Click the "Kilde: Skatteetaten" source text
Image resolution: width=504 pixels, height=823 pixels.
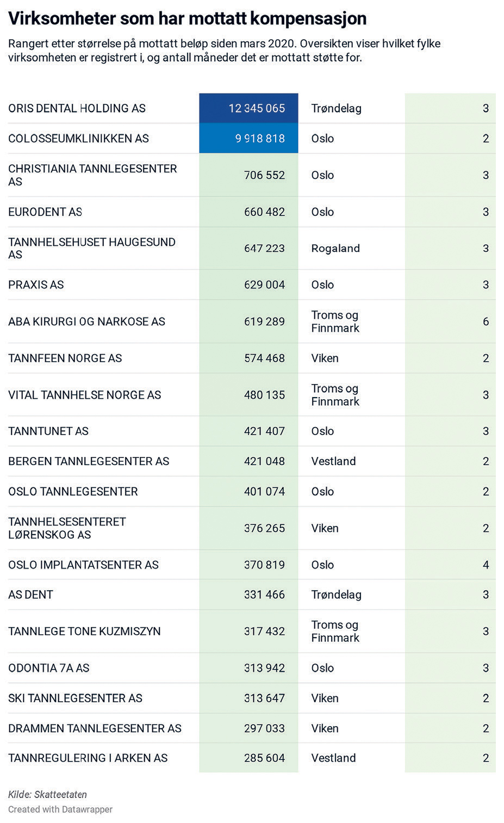tap(47, 794)
